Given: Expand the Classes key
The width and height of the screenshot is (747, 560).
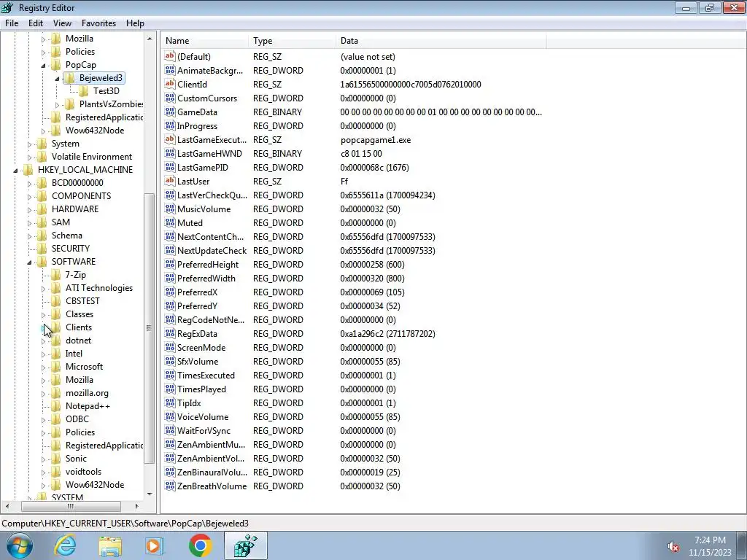Looking at the screenshot, I should [x=43, y=315].
